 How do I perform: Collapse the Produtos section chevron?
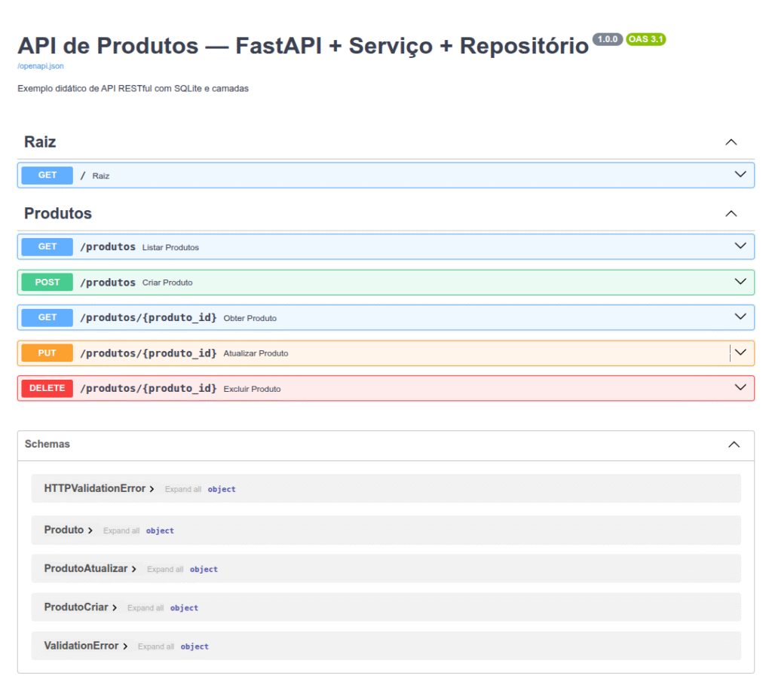[x=730, y=214]
